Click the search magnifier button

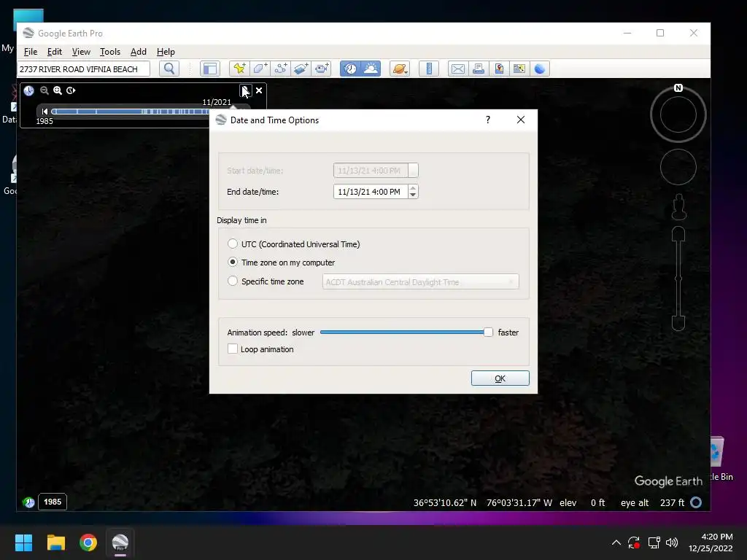(x=169, y=69)
